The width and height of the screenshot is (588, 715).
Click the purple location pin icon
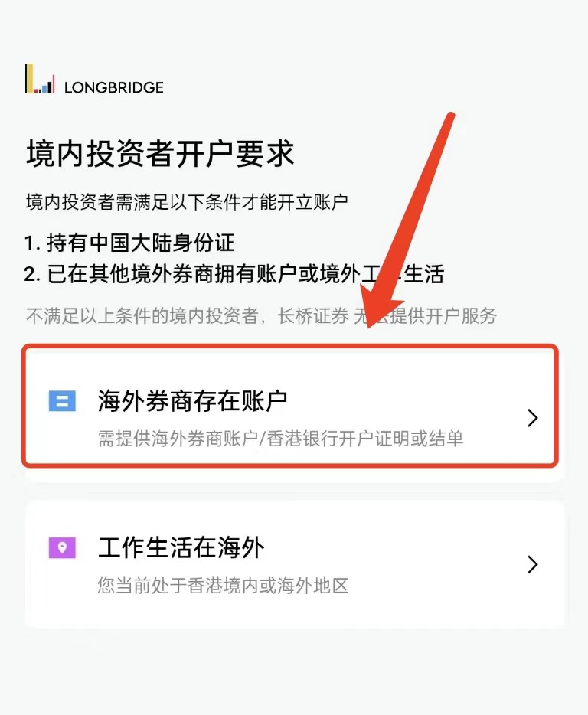pos(62,547)
